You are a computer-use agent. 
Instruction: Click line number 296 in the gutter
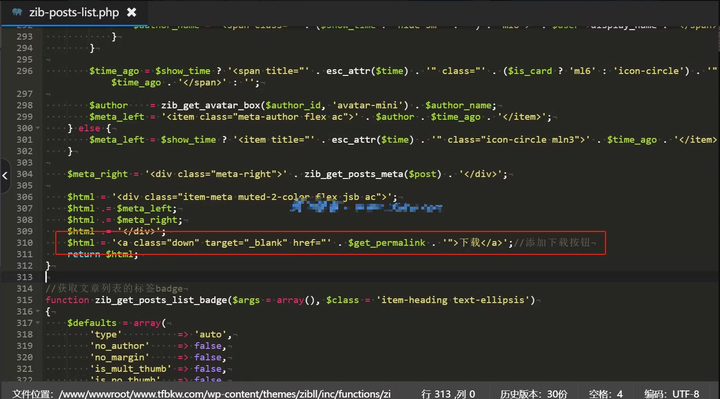[24, 71]
